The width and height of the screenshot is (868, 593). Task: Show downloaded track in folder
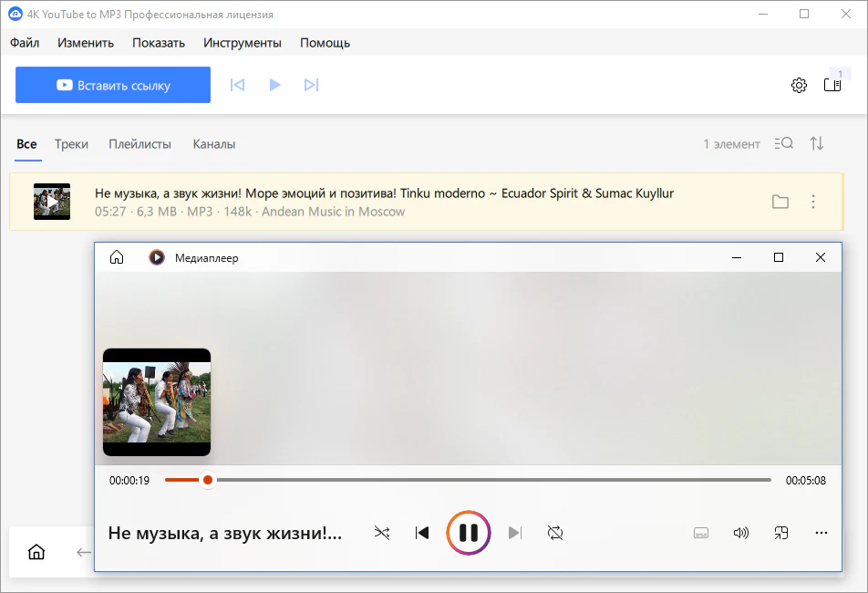780,202
